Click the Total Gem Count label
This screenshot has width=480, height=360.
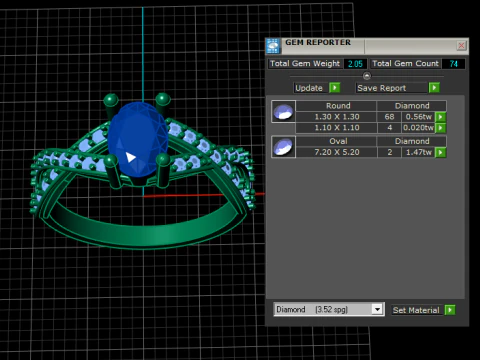405,64
